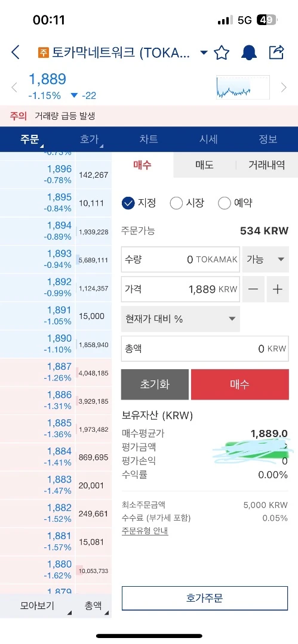
Task: Tap the 수량 quantity input field
Action: click(180, 259)
